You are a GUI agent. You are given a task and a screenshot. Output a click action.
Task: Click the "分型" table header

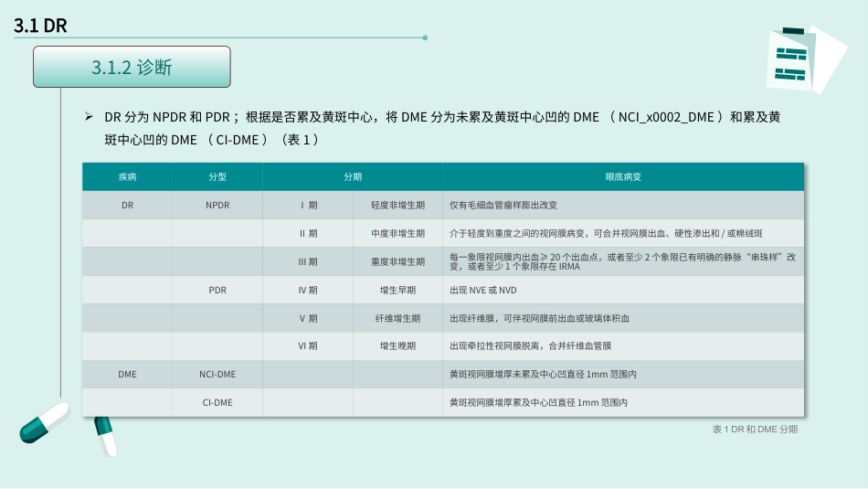point(217,176)
